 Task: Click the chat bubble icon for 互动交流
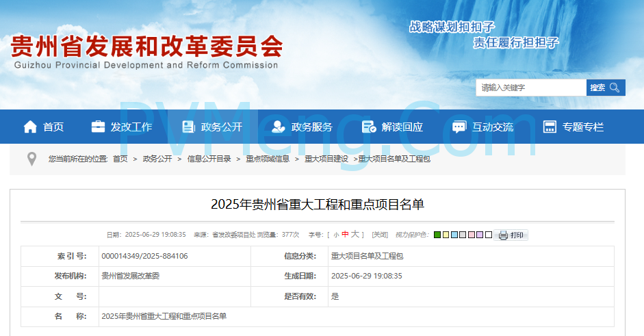click(459, 127)
